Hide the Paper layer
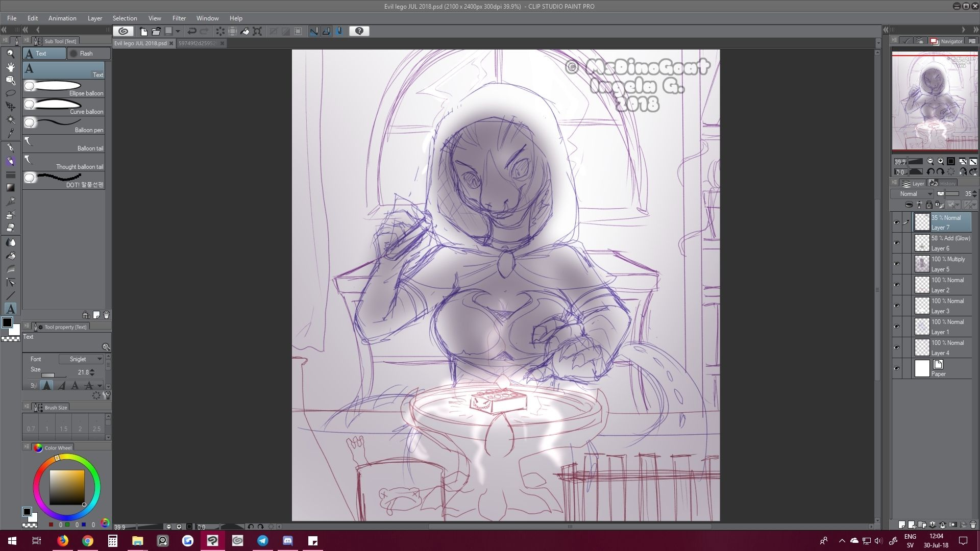Screen dimensions: 980x551 896,368
